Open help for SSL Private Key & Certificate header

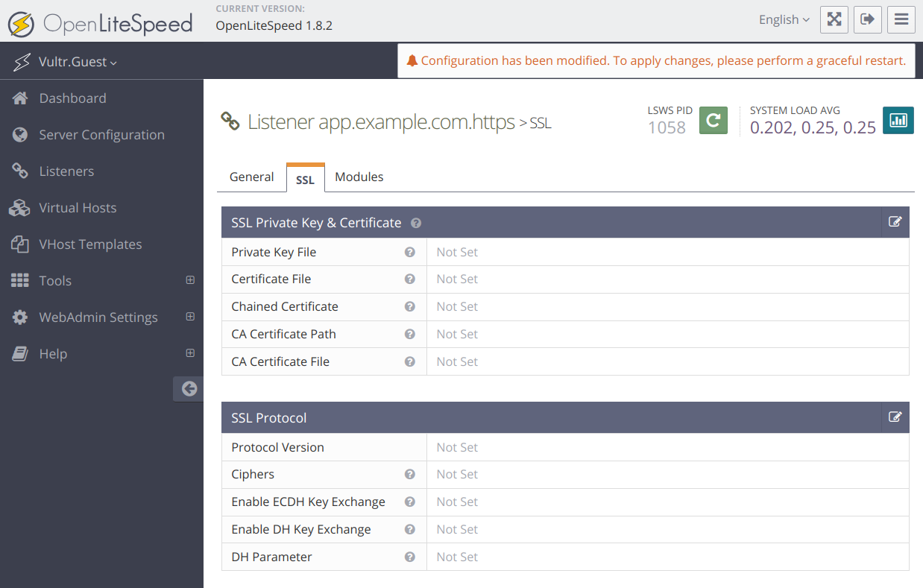point(416,223)
